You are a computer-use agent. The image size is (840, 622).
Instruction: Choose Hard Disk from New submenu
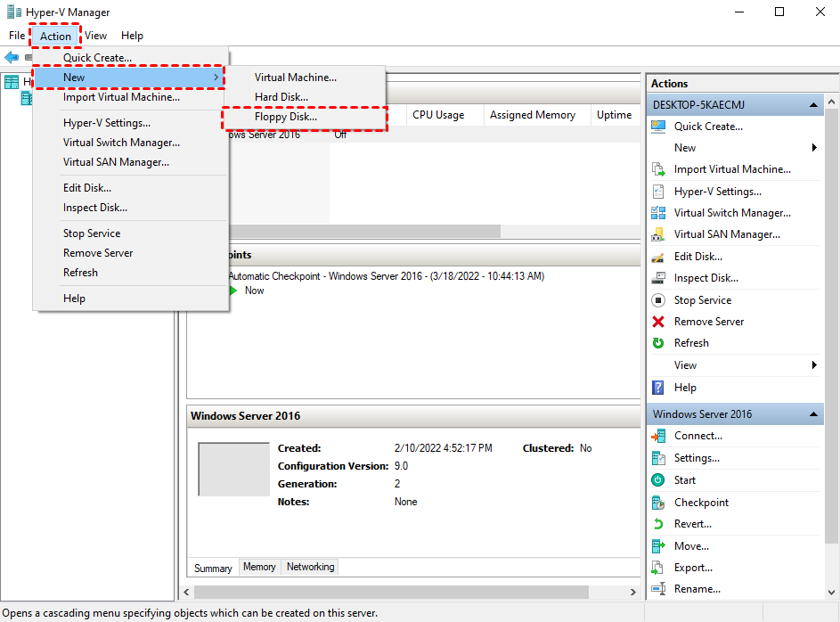pyautogui.click(x=305, y=97)
